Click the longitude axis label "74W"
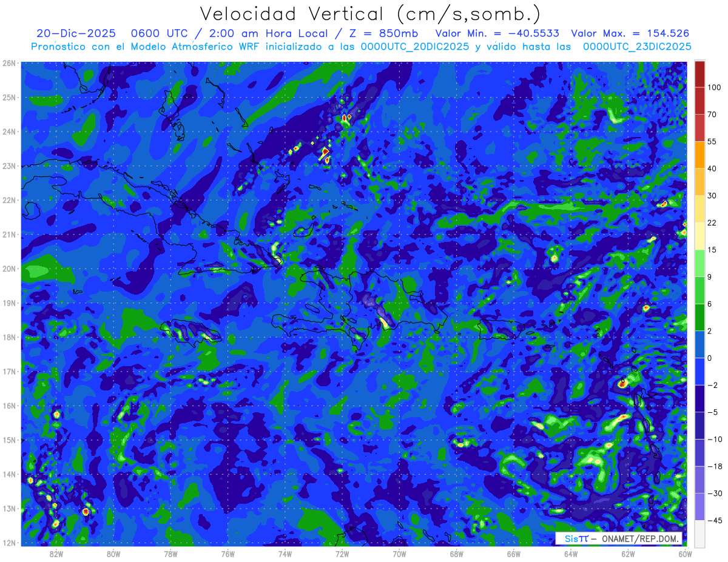The width and height of the screenshot is (728, 562). click(285, 554)
